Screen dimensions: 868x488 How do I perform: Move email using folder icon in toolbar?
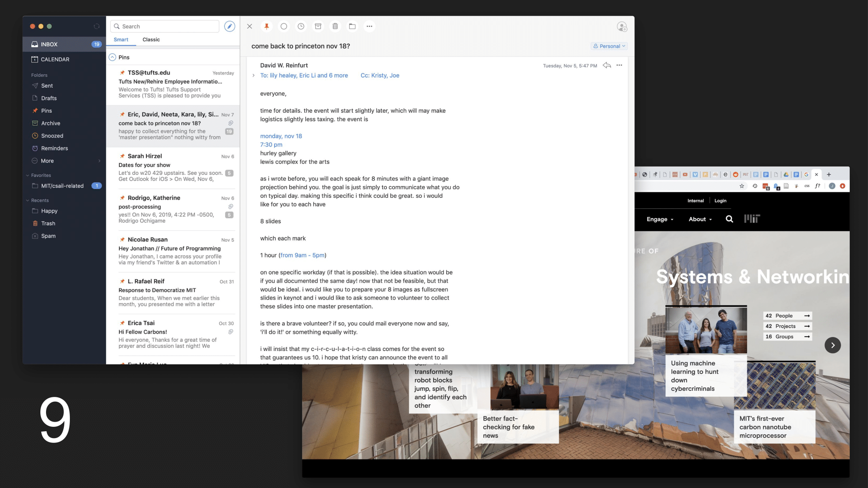click(x=352, y=26)
